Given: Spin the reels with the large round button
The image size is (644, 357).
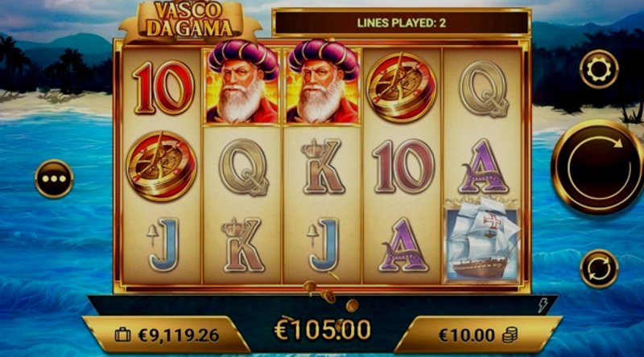Looking at the screenshot, I should pos(598,167).
